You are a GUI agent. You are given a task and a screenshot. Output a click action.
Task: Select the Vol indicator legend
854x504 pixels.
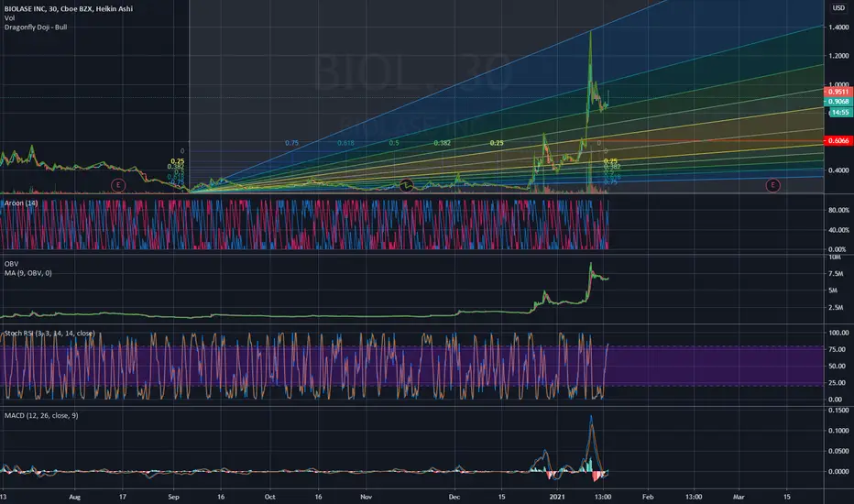9,18
